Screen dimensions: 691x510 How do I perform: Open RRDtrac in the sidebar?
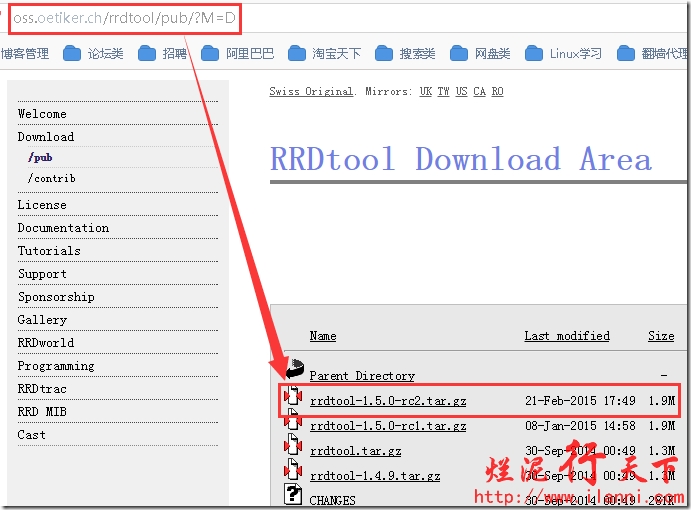pos(42,389)
